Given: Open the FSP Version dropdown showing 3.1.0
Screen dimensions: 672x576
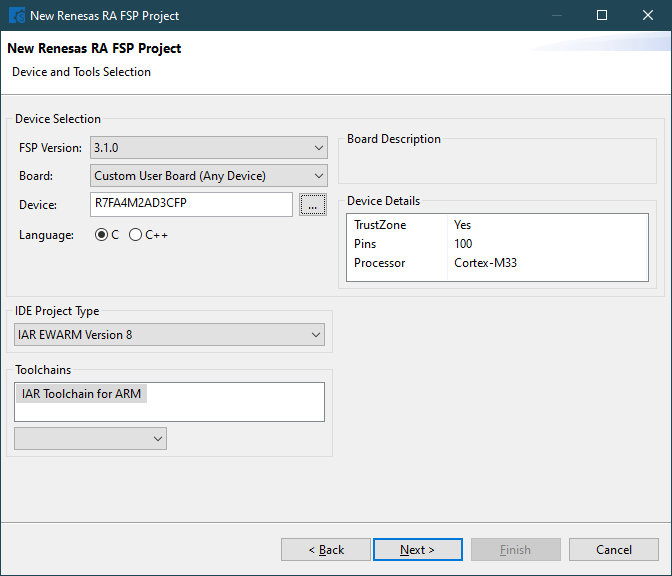Looking at the screenshot, I should [209, 148].
